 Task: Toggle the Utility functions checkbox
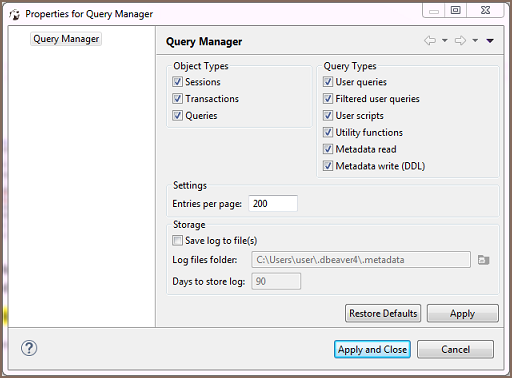click(x=328, y=132)
